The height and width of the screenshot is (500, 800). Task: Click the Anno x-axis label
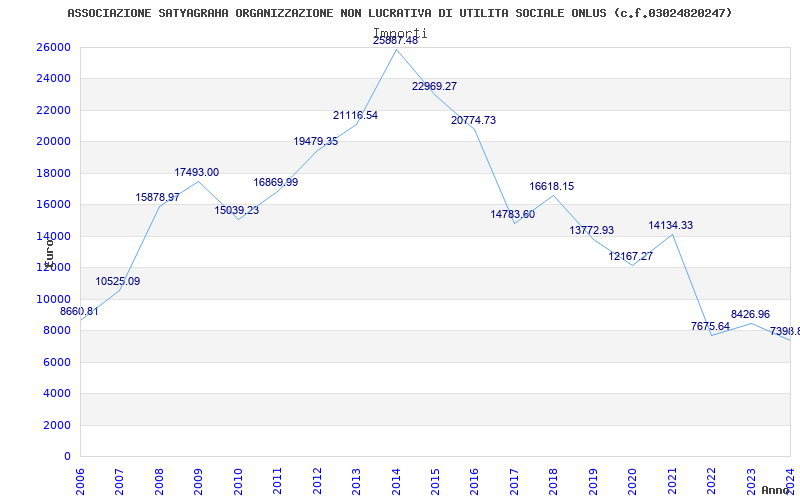(776, 490)
